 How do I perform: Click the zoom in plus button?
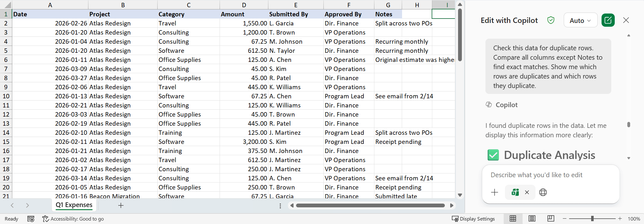[x=620, y=219]
